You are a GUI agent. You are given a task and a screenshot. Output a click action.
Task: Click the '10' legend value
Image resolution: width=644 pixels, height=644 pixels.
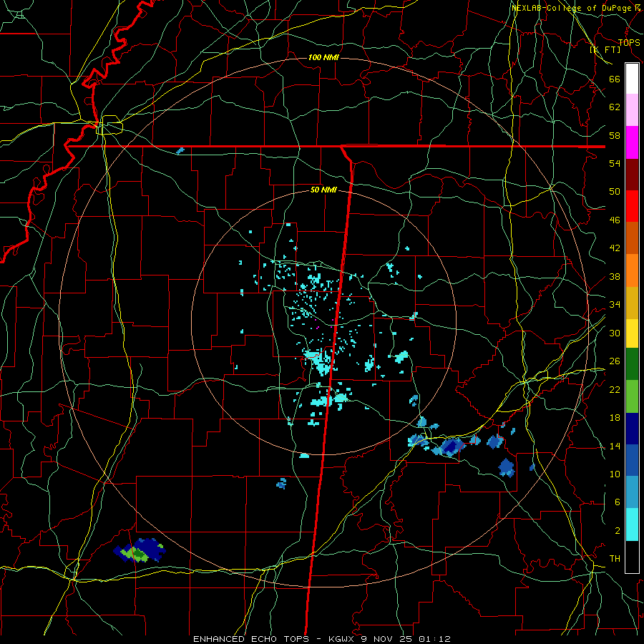pos(615,474)
